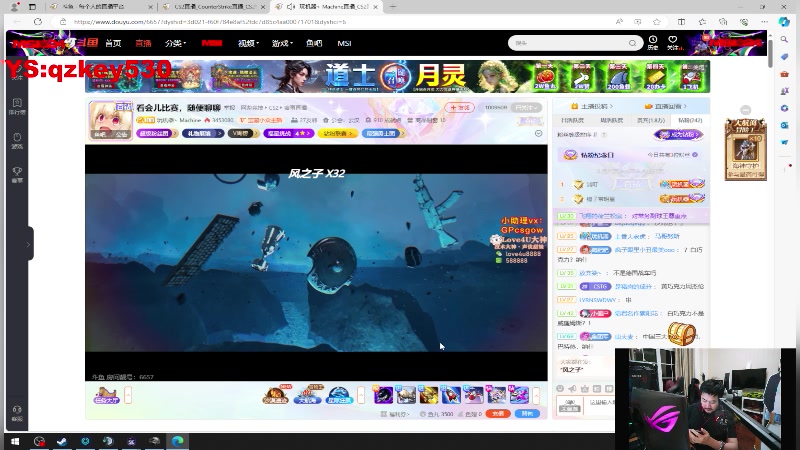Open the yellow activity badge
Image resolution: width=800 pixels, height=450 pixels.
tap(338, 133)
